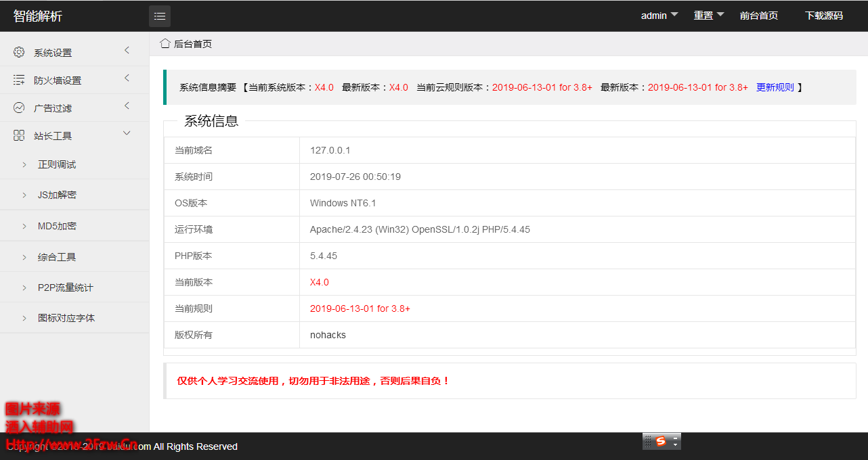Click the Sogou input method tray icon
Viewport: 868px width, 460px height.
pyautogui.click(x=661, y=441)
